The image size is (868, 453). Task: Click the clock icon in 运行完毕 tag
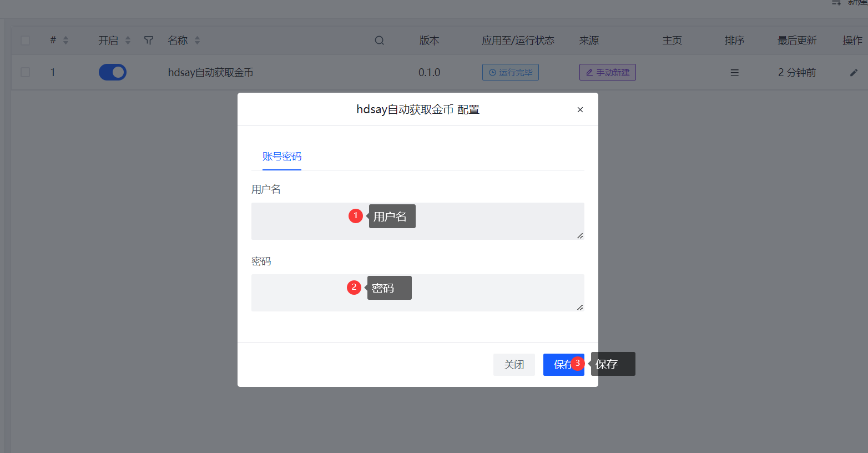pos(492,73)
